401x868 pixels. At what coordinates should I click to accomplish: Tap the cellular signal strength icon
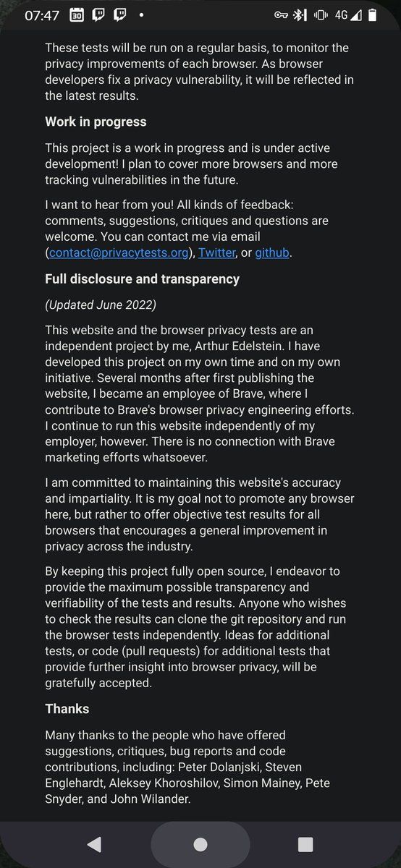356,14
